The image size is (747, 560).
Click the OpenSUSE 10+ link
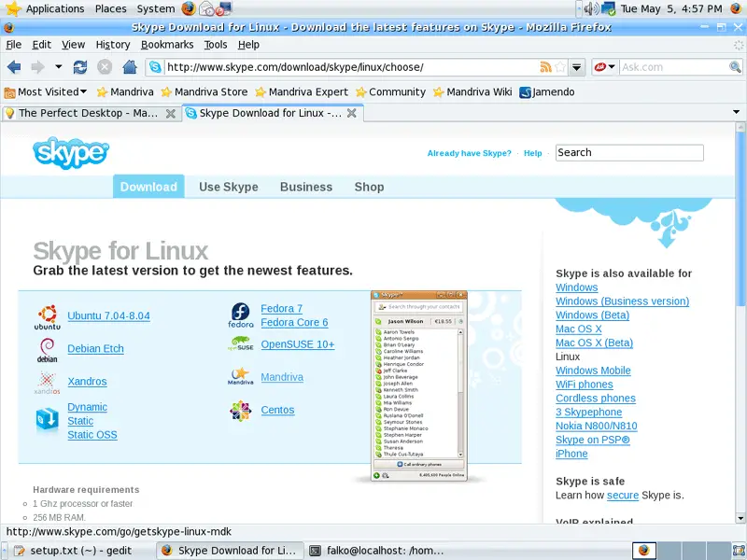[298, 344]
